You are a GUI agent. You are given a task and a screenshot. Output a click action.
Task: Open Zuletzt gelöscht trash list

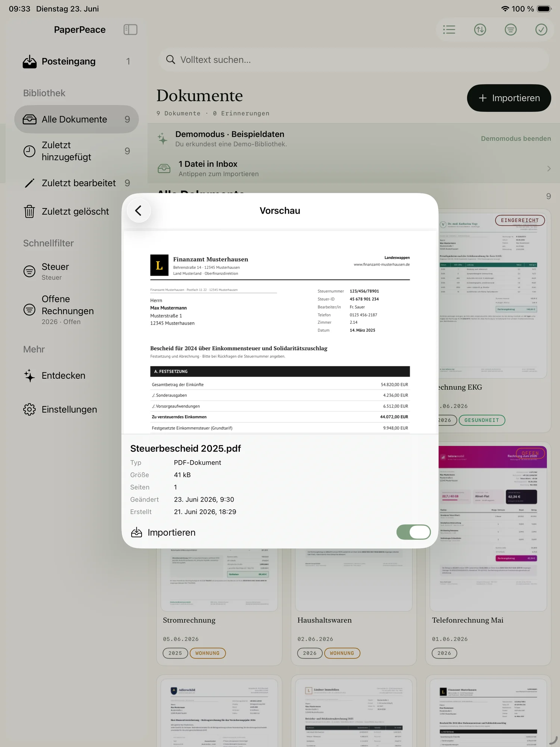click(x=77, y=211)
